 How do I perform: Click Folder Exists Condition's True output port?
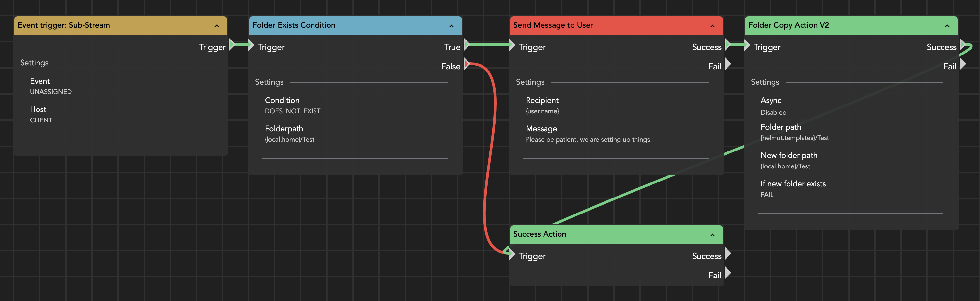tap(467, 45)
